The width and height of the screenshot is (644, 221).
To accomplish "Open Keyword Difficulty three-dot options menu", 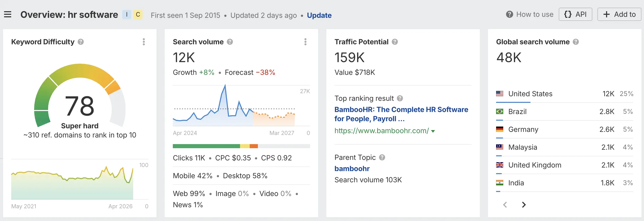I will pos(144,42).
